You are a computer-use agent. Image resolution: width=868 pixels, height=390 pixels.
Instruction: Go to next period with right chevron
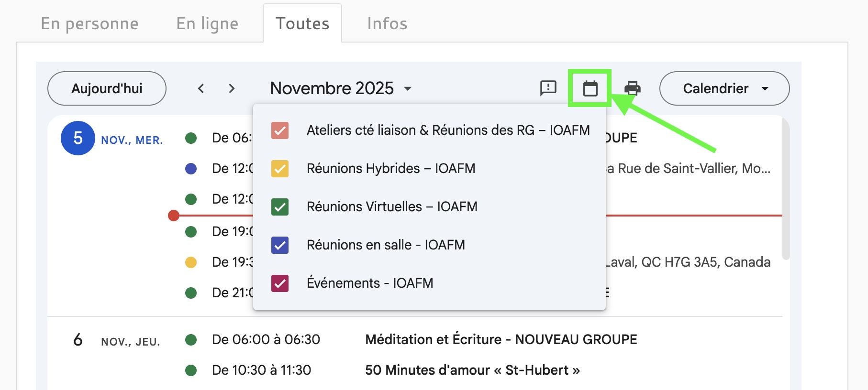(x=232, y=88)
